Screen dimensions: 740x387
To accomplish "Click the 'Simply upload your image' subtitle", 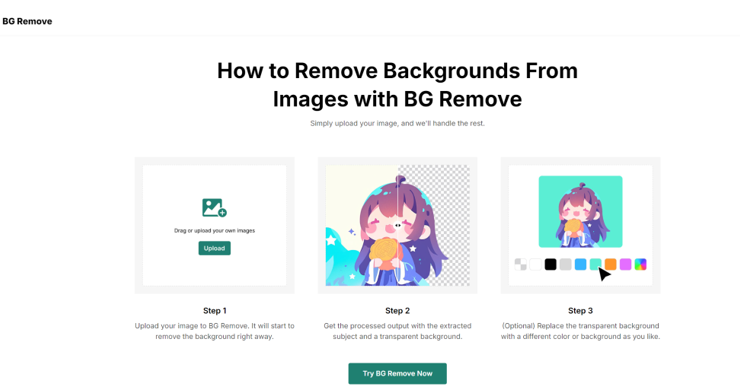I will click(397, 123).
